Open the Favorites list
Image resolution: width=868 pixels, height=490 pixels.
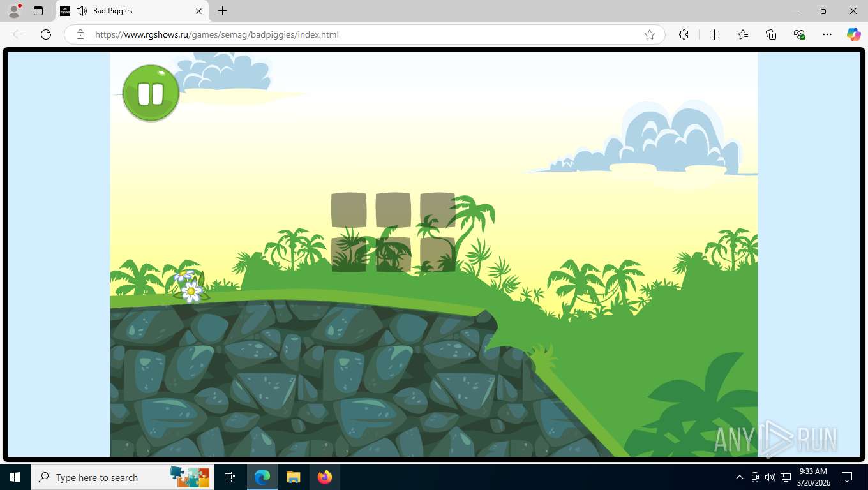743,34
